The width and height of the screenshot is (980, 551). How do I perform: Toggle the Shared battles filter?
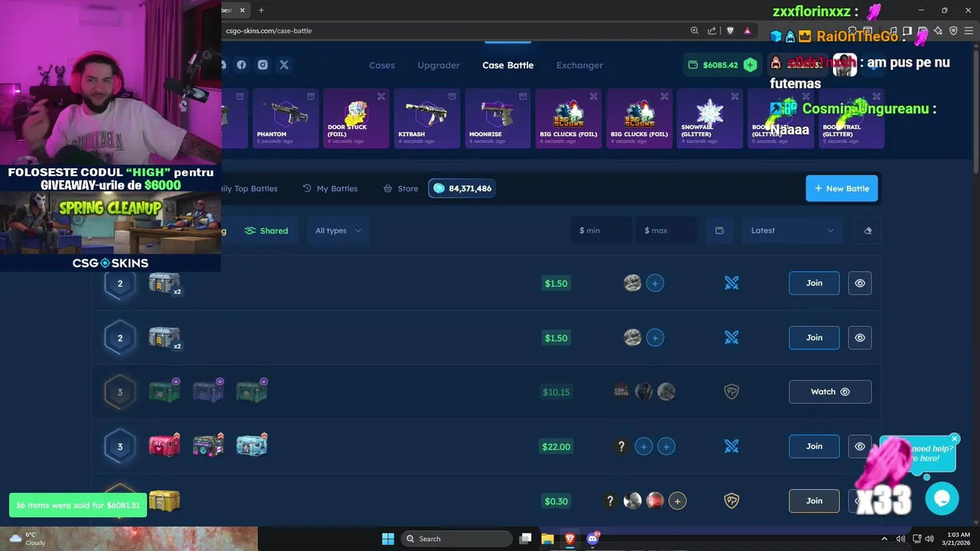pyautogui.click(x=266, y=230)
